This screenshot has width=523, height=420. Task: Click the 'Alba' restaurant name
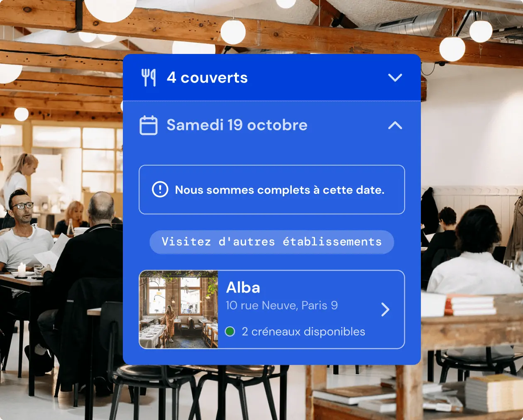point(243,288)
